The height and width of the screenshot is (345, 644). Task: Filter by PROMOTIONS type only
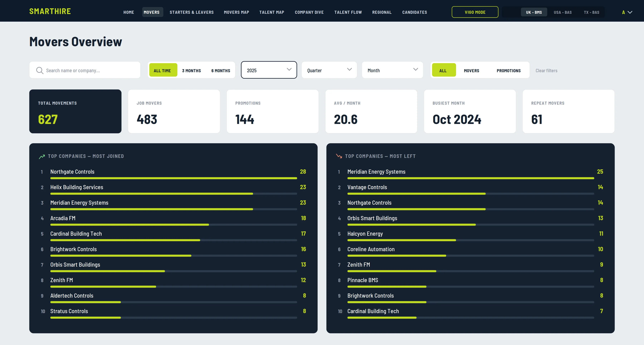[509, 71]
